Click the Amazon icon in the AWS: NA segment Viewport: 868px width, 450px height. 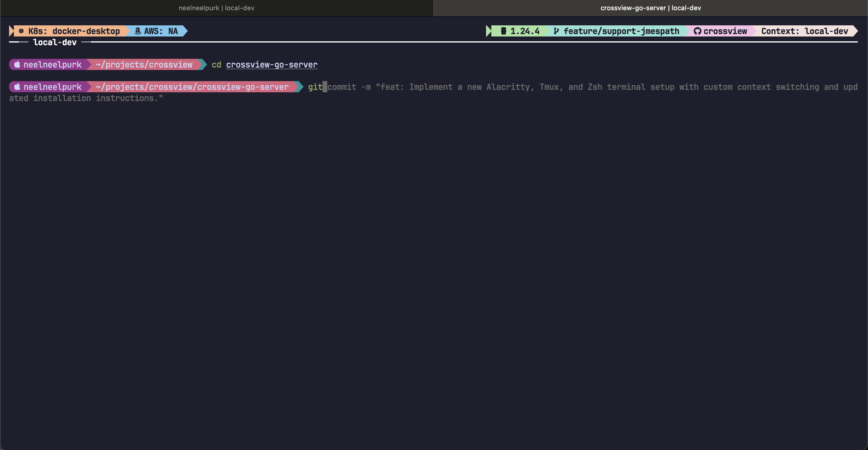tap(137, 31)
